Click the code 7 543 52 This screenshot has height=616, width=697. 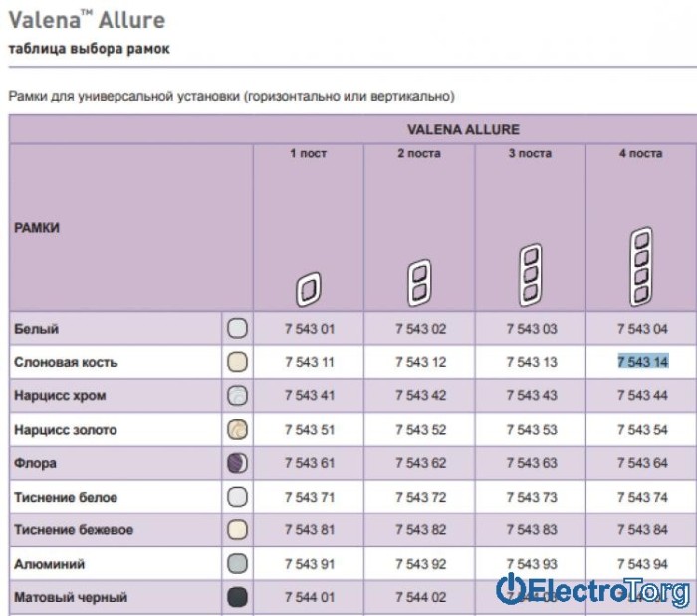[420, 430]
